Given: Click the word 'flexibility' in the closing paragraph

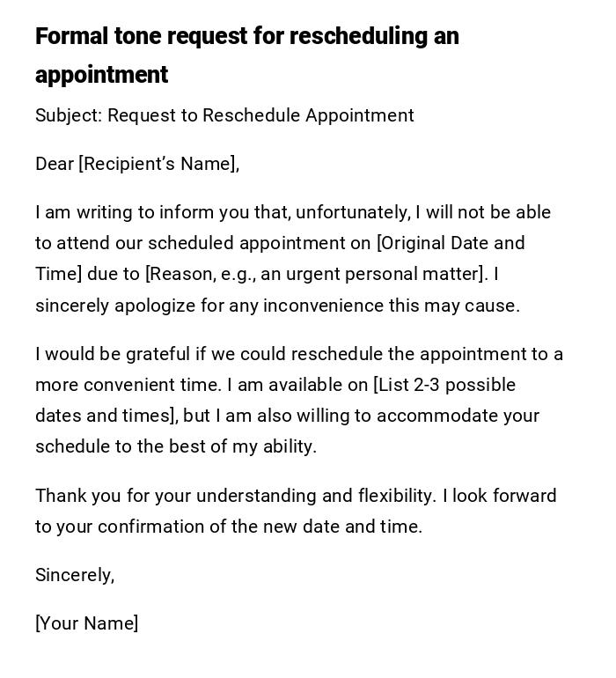Looking at the screenshot, I should (x=396, y=496).
